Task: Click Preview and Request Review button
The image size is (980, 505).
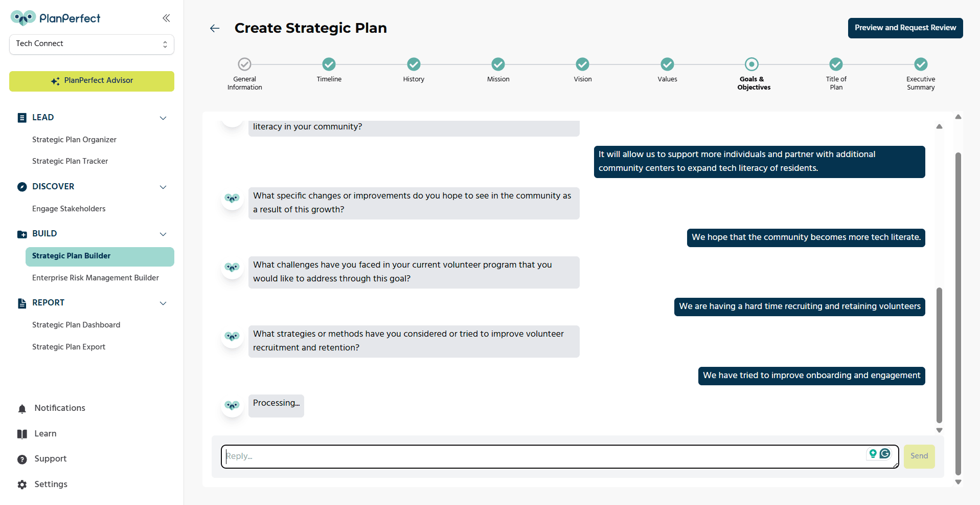Action: pyautogui.click(x=905, y=28)
